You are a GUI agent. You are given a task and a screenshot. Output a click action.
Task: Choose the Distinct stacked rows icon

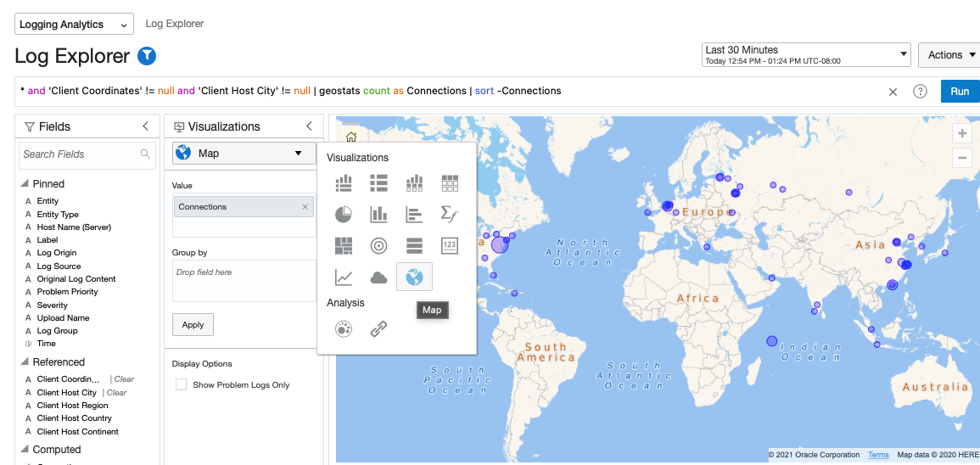coord(414,245)
